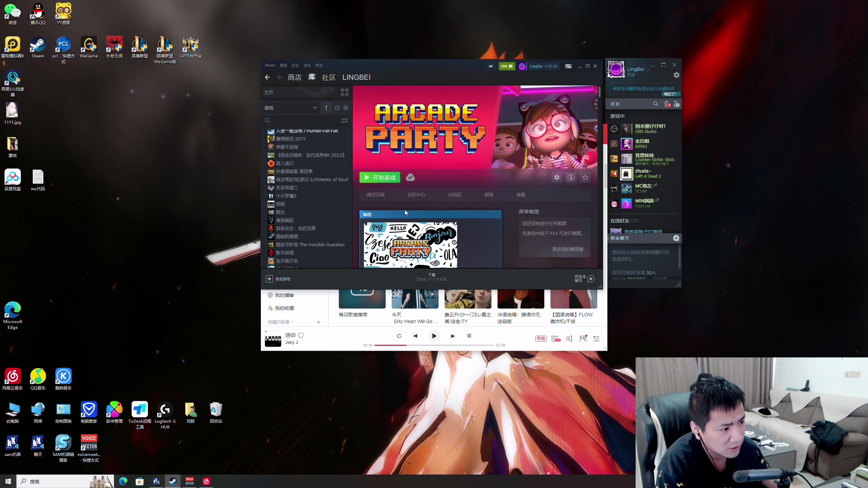The image size is (868, 488).
Task: Open Arcade Party manage settings gear
Action: (557, 178)
